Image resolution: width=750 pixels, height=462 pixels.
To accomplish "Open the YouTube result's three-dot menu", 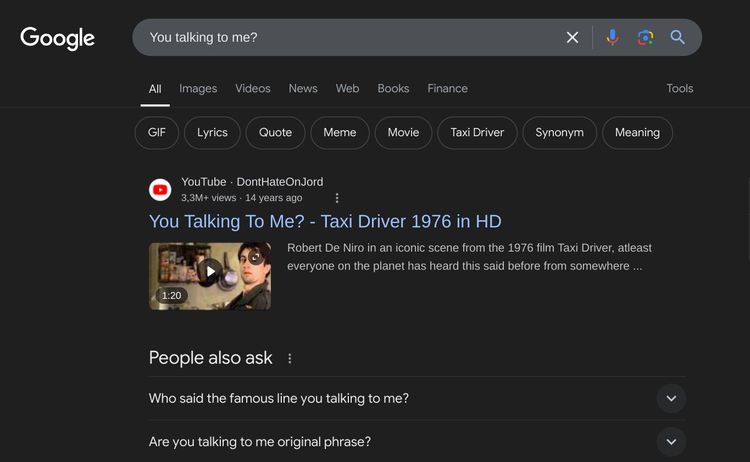I will tap(337, 198).
